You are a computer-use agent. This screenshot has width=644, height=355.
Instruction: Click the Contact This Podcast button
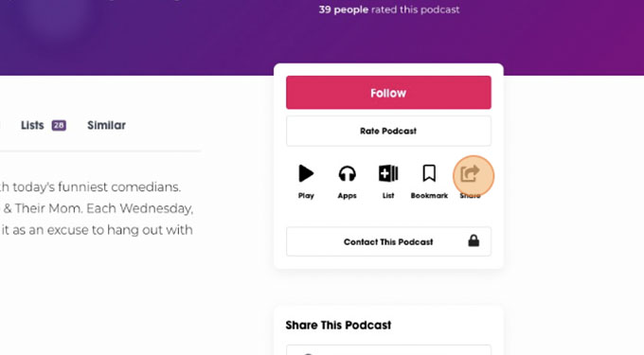(388, 241)
